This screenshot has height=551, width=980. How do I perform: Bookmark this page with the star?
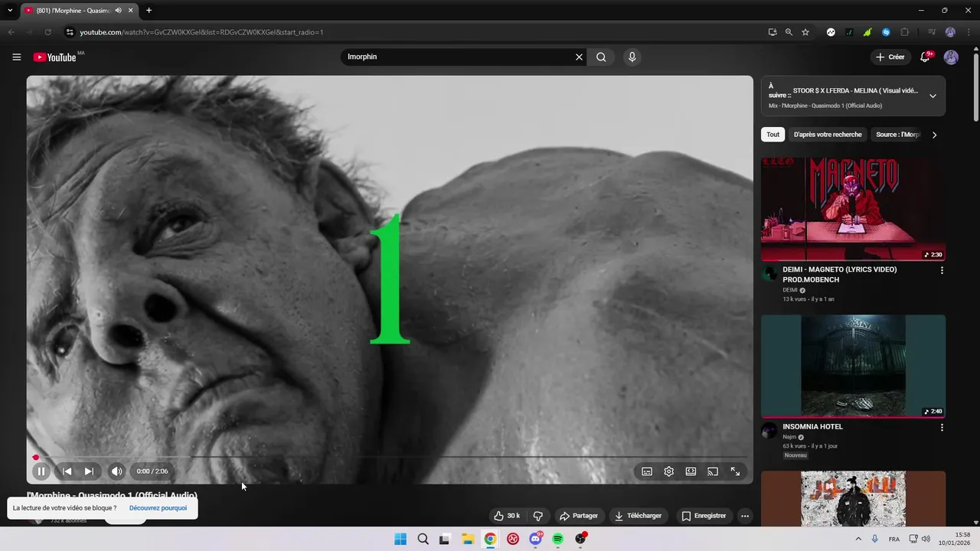[x=805, y=32]
